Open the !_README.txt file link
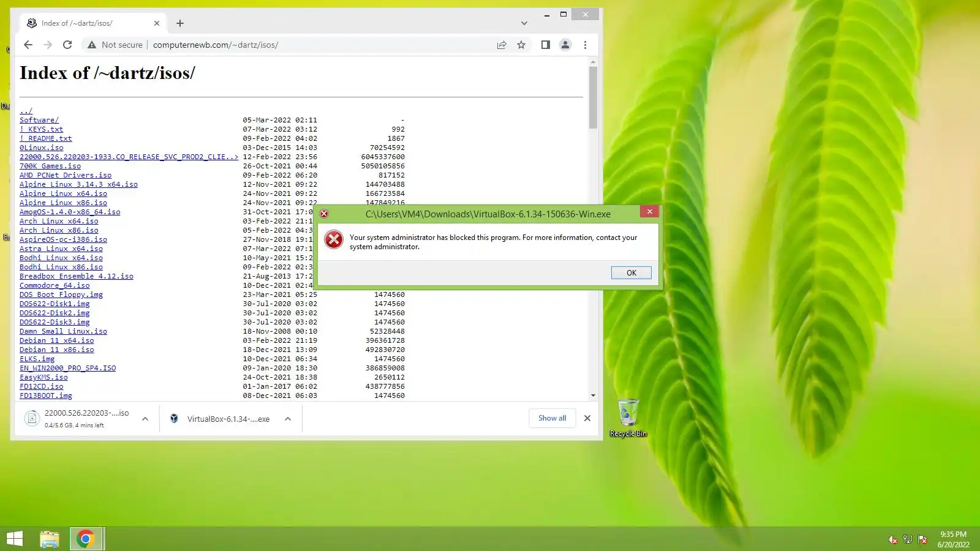This screenshot has width=980, height=551. (x=45, y=138)
